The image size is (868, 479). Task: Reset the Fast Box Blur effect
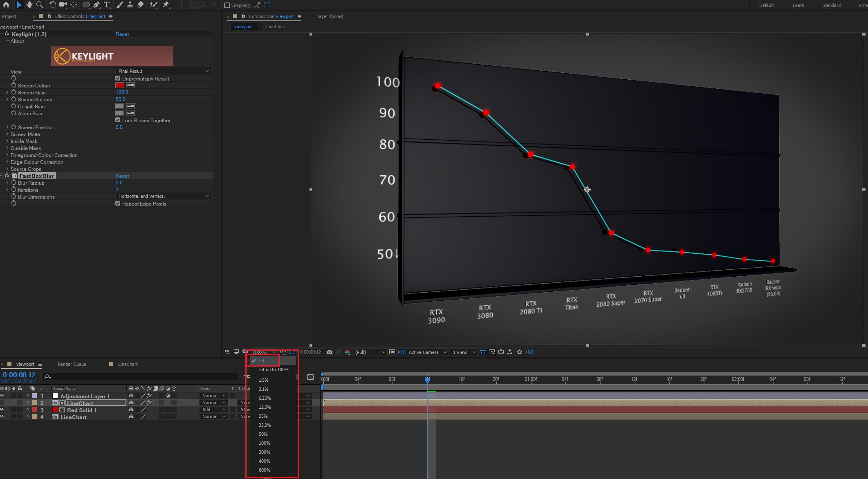pyautogui.click(x=122, y=176)
